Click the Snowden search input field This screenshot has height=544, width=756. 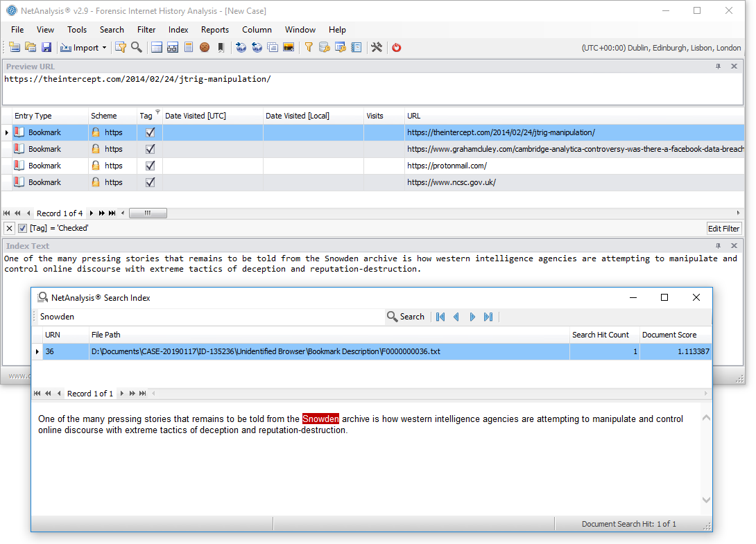point(210,317)
